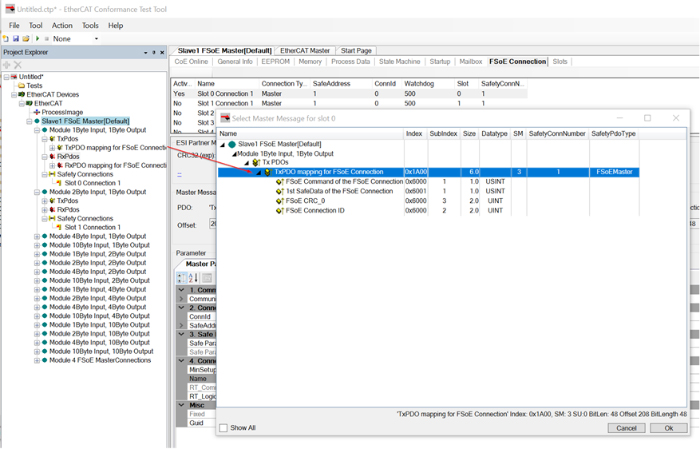Switch to the EtherCAT Master tab
The width and height of the screenshot is (700, 449).
point(305,50)
